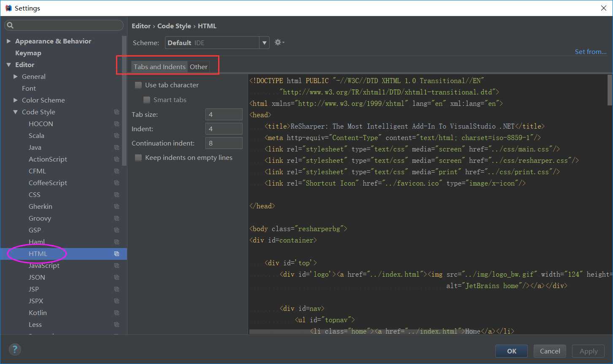Select JavaScript code style
This screenshot has height=364, width=613.
click(44, 265)
